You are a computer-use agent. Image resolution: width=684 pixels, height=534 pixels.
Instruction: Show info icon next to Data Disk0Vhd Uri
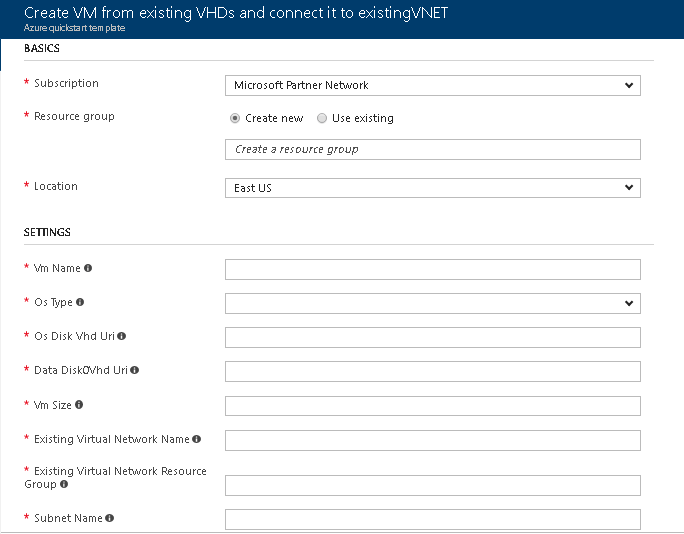pos(134,370)
